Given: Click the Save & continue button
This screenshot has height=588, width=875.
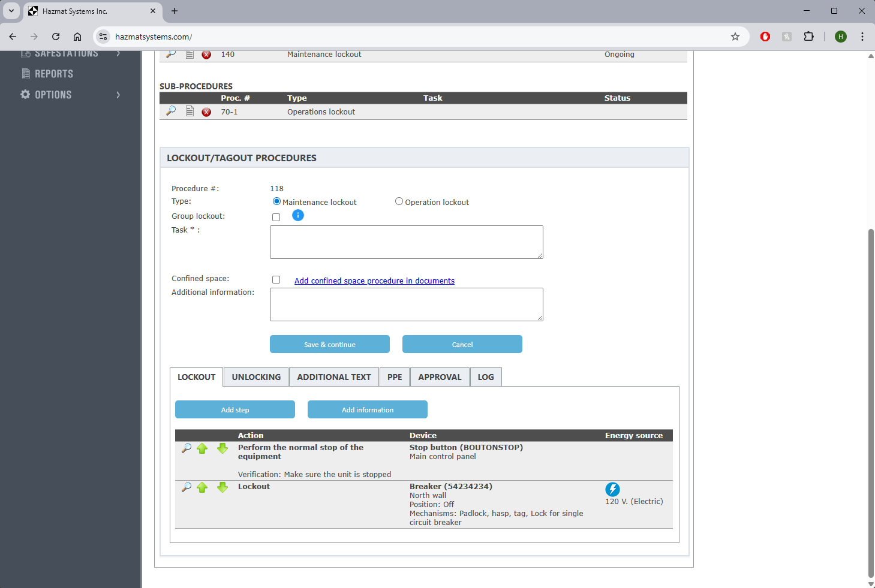Looking at the screenshot, I should (x=330, y=345).
